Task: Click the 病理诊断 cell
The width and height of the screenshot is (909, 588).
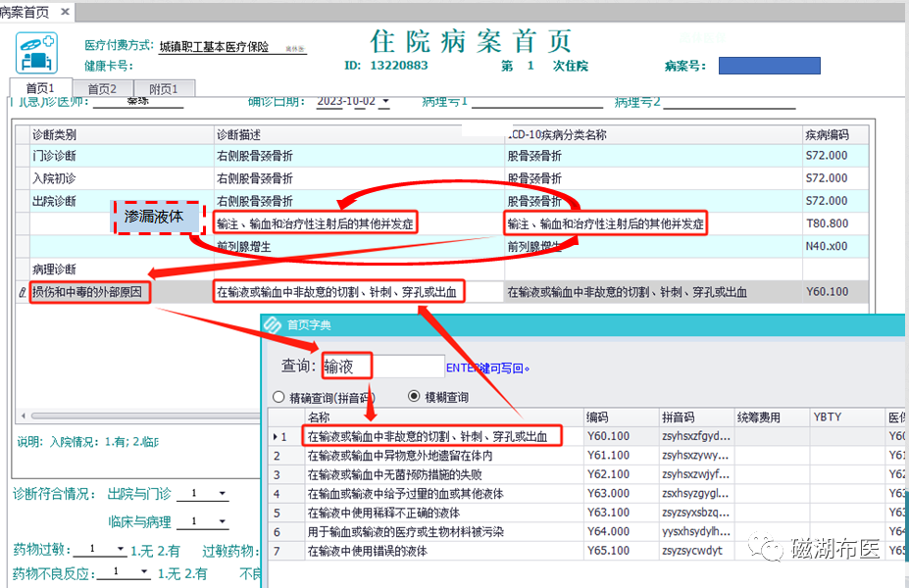Action: (122, 269)
